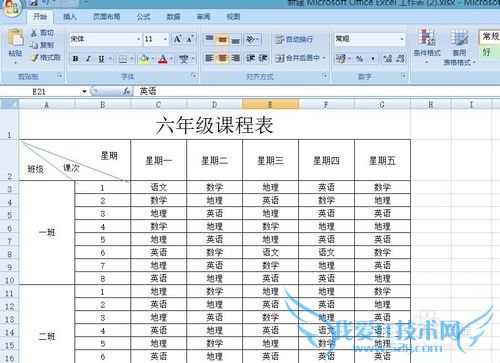Open the Merge and Center dropdown arrow
This screenshot has height=363, width=500.
click(324, 58)
